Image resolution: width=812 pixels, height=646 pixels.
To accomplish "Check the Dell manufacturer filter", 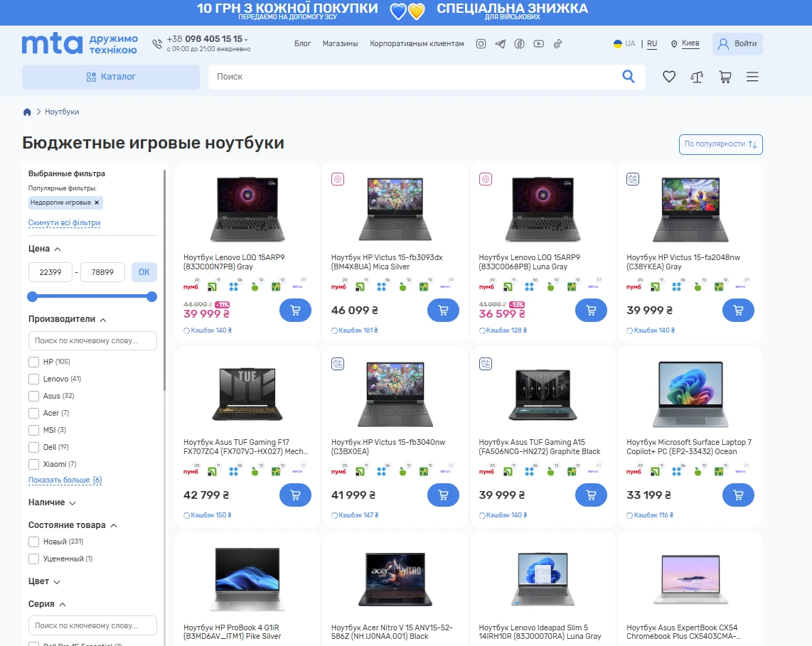I will pyautogui.click(x=33, y=447).
